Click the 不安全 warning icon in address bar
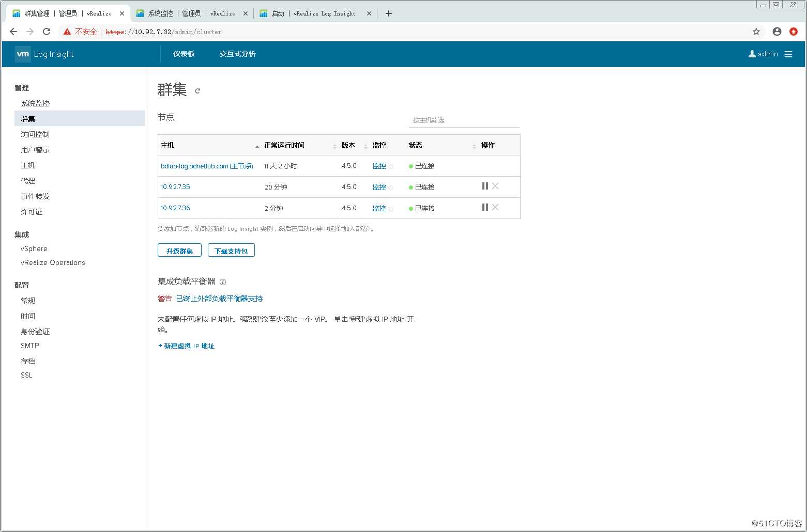 coord(67,32)
